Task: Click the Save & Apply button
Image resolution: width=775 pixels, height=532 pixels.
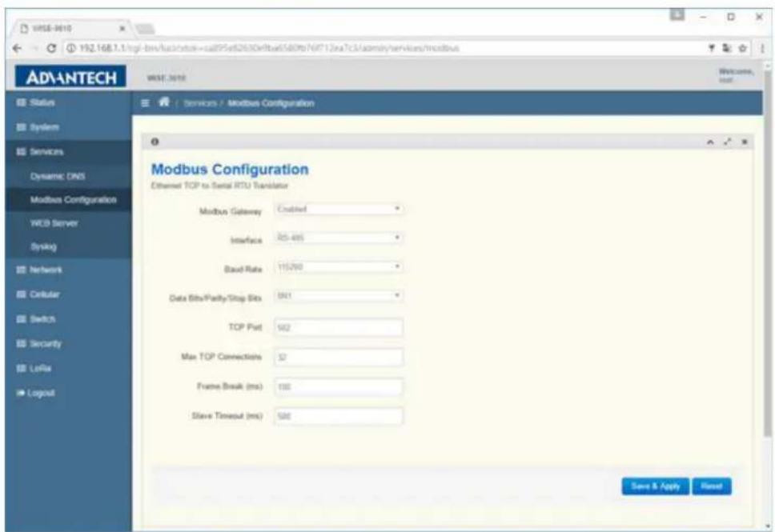Action: (x=656, y=486)
